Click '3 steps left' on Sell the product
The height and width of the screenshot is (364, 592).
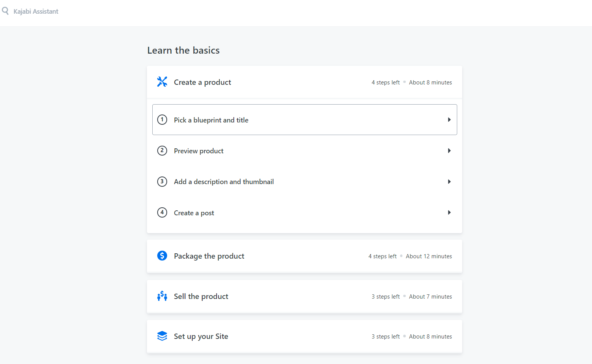(386, 297)
